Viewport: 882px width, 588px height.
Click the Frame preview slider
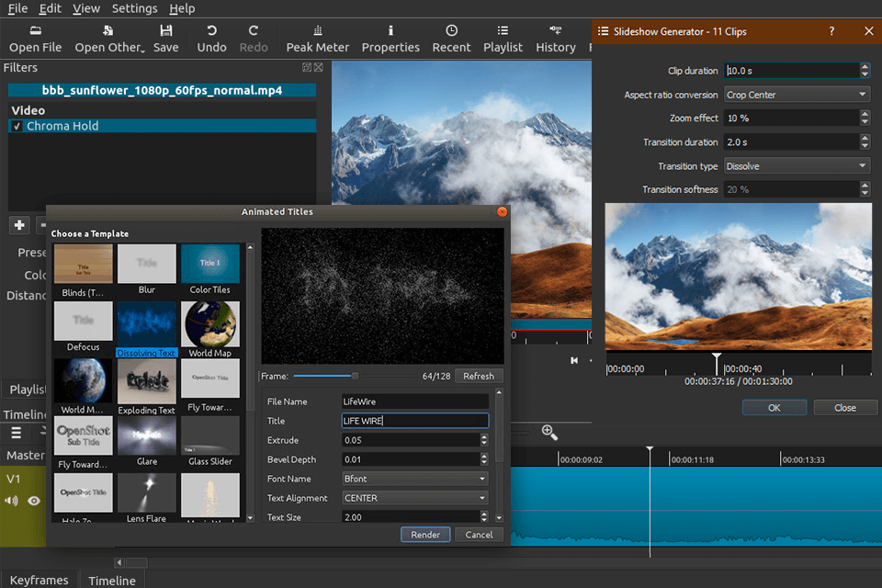pyautogui.click(x=355, y=376)
